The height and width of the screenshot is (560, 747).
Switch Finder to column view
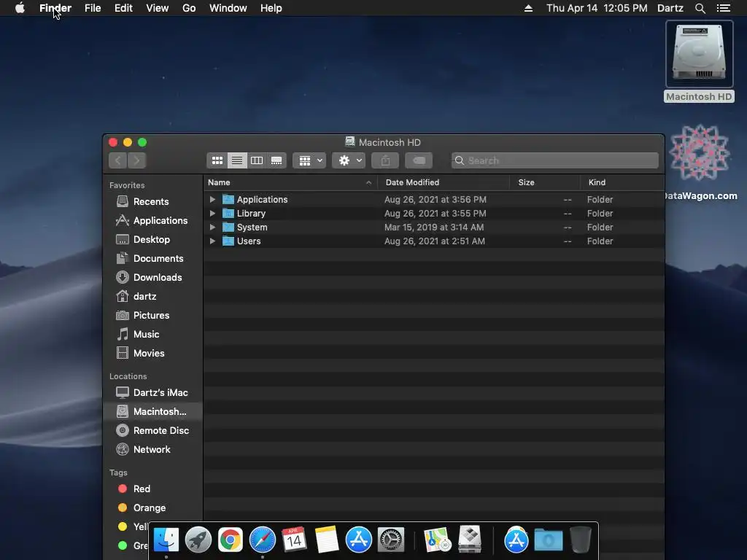pos(257,160)
